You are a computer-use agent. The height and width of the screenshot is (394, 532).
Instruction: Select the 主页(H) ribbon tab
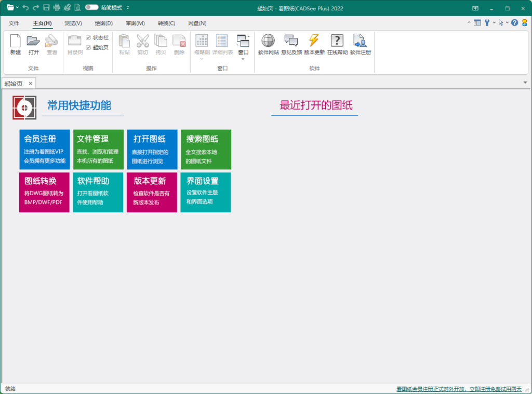click(x=43, y=23)
